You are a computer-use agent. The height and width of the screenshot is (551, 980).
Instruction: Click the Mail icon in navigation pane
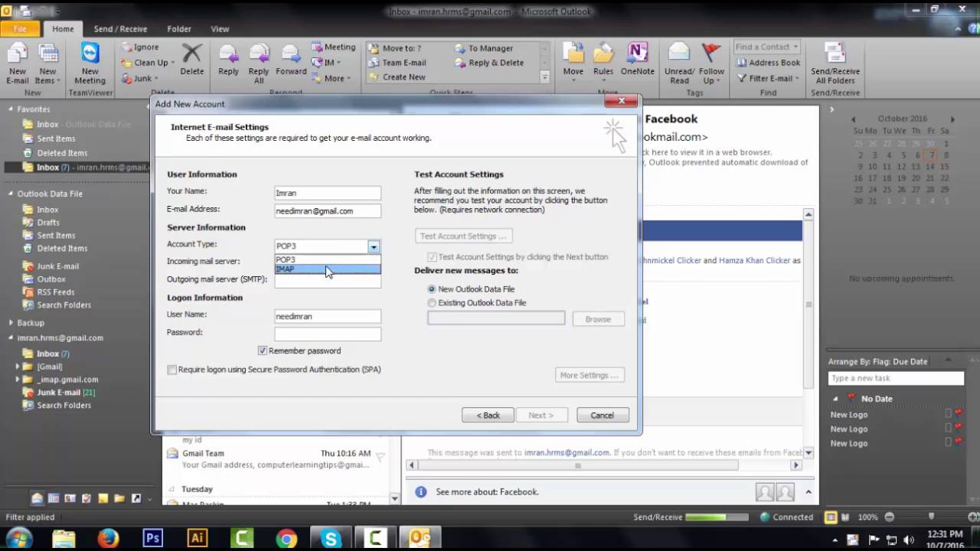[x=37, y=498]
